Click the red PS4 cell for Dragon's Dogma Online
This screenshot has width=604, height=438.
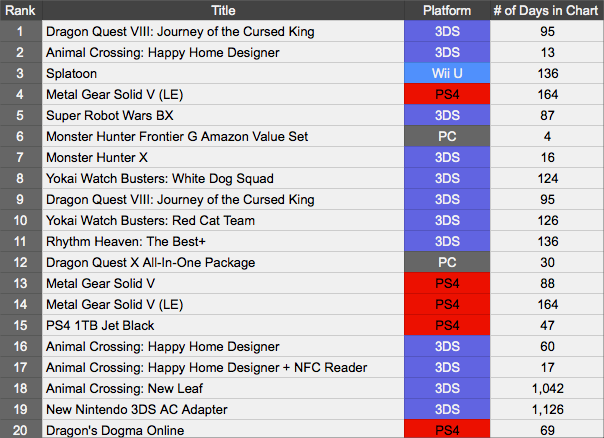pyautogui.click(x=447, y=430)
